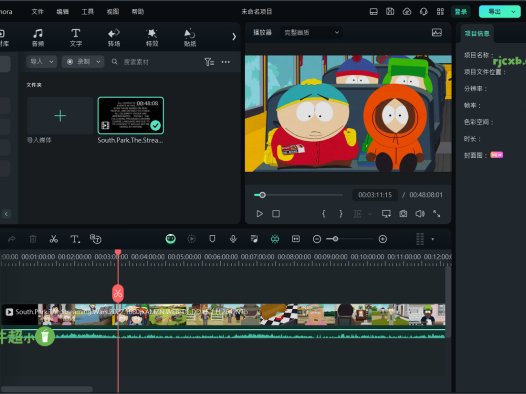
Task: Show more media tabs with right chevron
Action: [234, 37]
